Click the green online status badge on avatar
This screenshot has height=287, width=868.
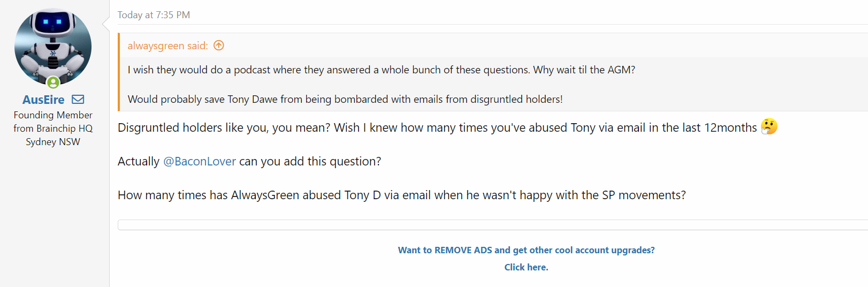(53, 82)
